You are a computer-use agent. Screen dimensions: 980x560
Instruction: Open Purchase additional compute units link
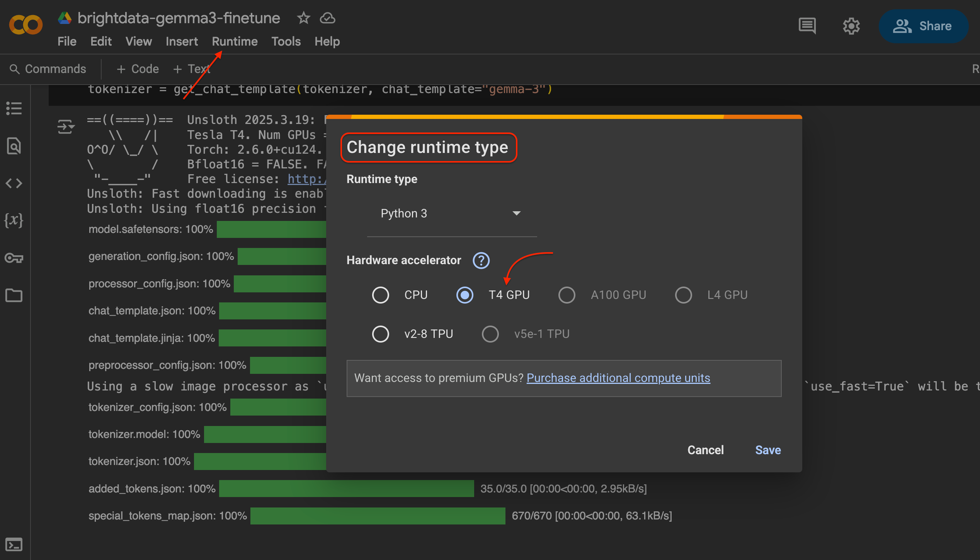(x=618, y=378)
